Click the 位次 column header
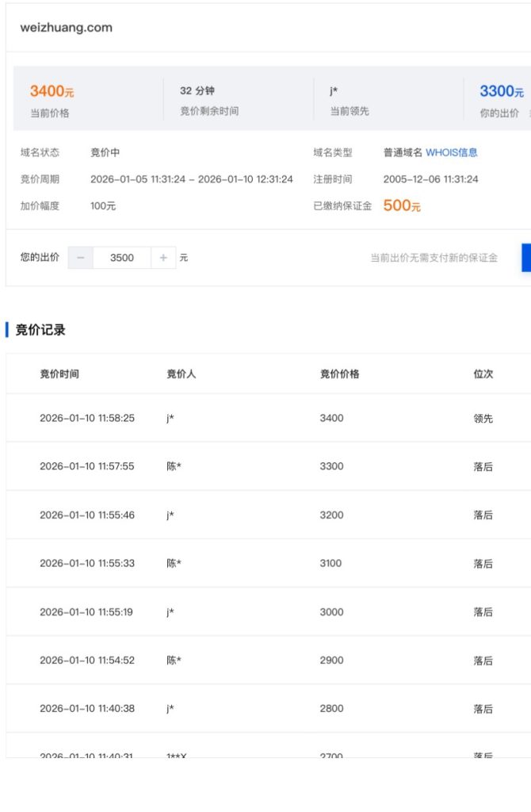 pyautogui.click(x=483, y=373)
